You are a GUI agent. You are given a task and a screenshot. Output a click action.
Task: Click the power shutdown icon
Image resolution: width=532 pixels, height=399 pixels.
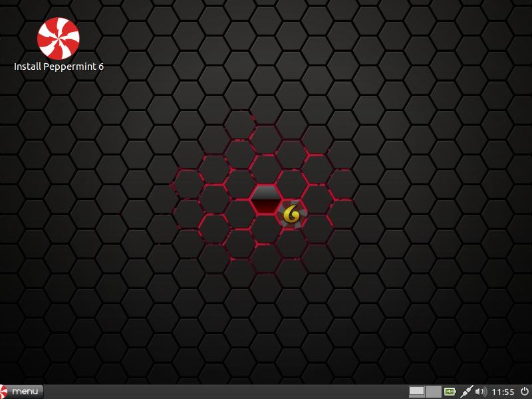tap(525, 391)
